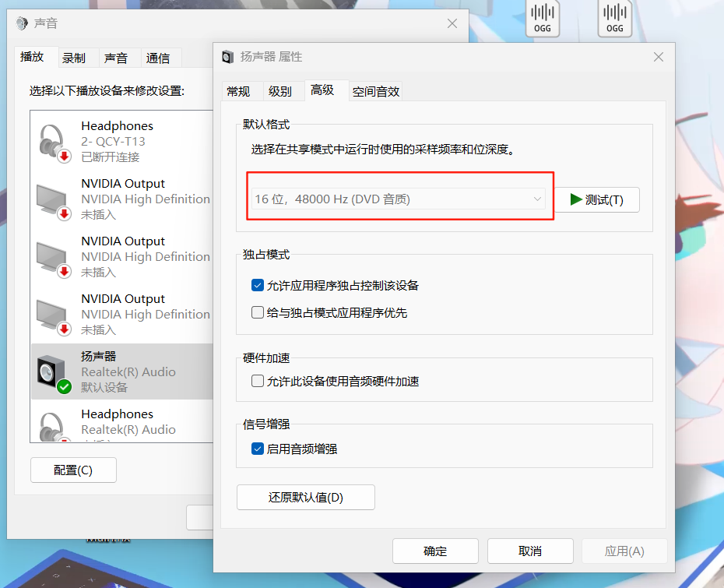Open the right OGG file on desktop

(x=614, y=19)
